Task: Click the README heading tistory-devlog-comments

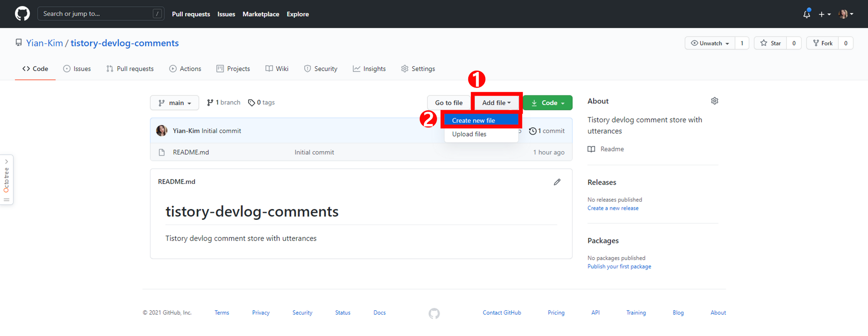Action: [252, 211]
